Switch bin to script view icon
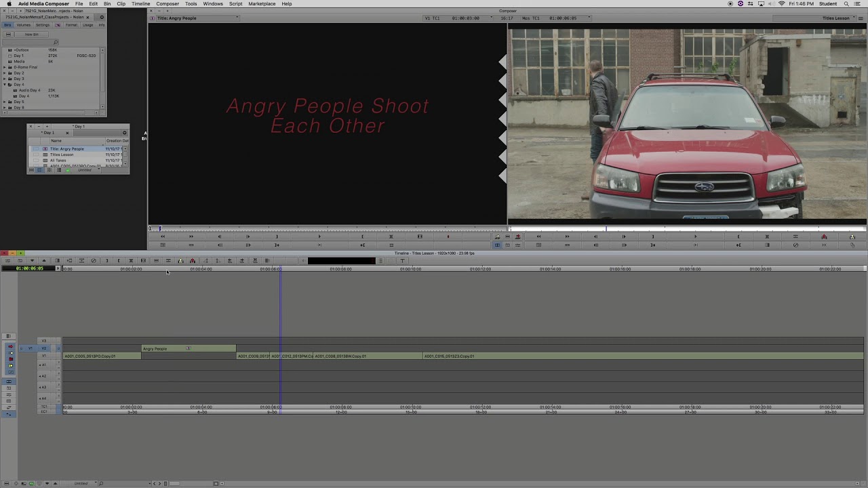The image size is (868, 488). coord(59,170)
